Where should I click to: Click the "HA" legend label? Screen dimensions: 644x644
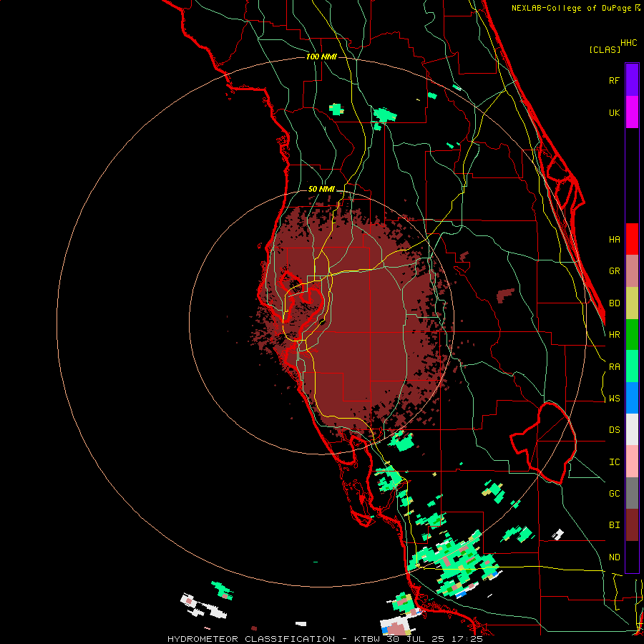614,240
